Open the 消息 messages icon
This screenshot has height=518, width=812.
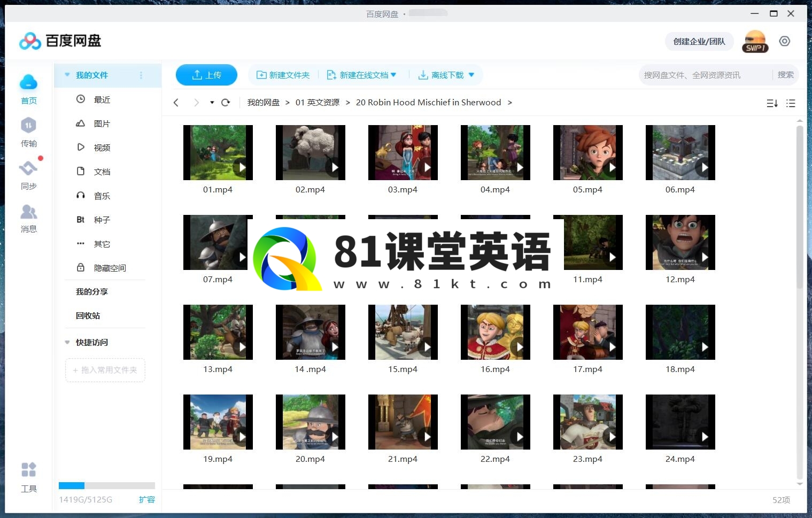pos(28,212)
